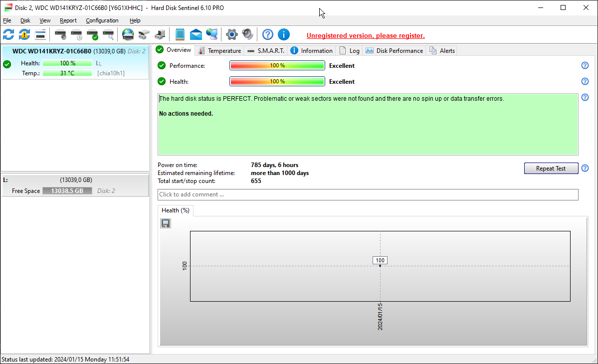
Task: Save the health graph using floppy icon
Action: (166, 223)
